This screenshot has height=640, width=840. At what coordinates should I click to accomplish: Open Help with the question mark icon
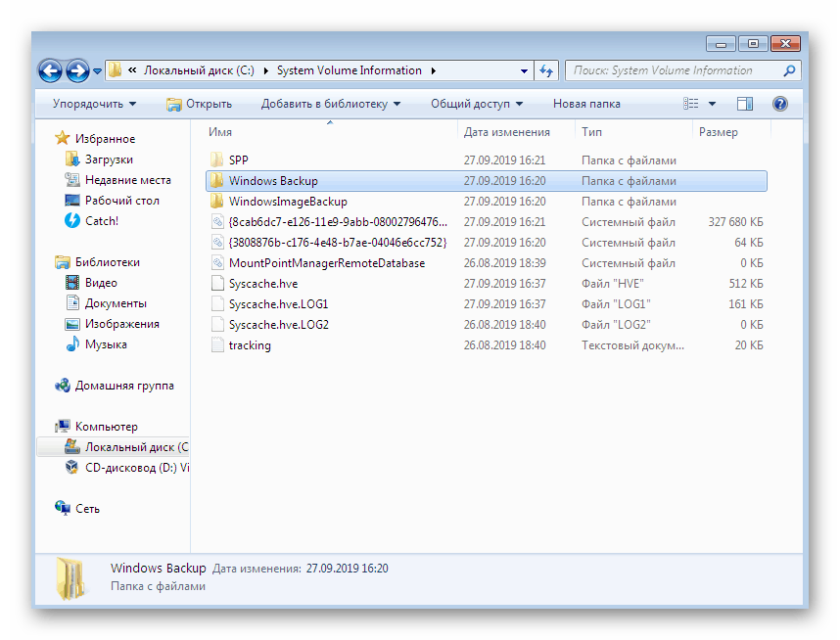[780, 104]
